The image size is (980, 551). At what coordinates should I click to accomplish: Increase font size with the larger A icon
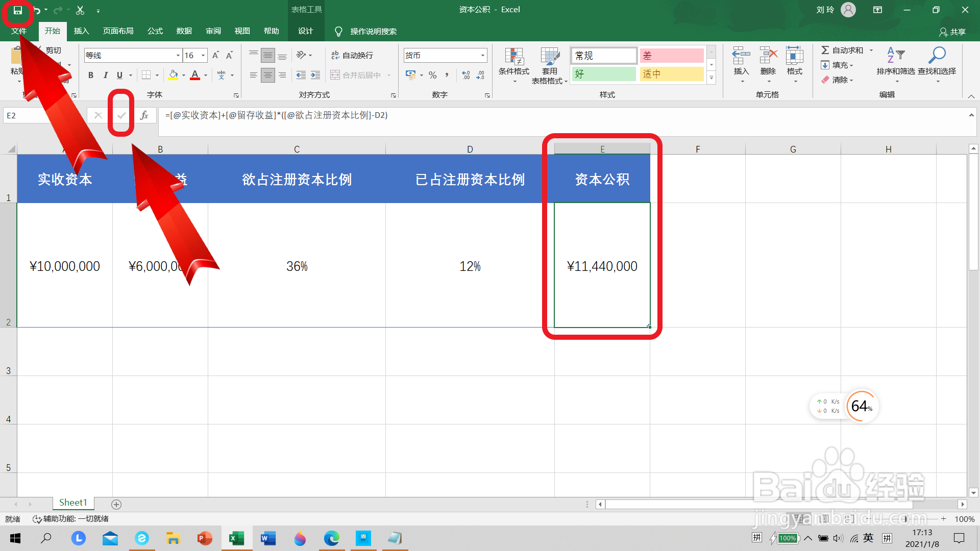(215, 55)
